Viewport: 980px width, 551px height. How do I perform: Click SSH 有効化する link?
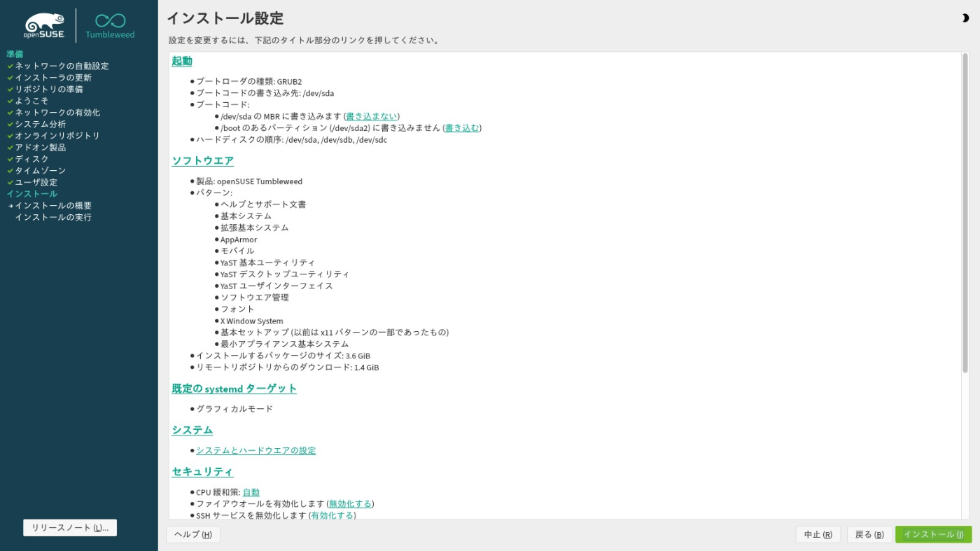coord(332,515)
